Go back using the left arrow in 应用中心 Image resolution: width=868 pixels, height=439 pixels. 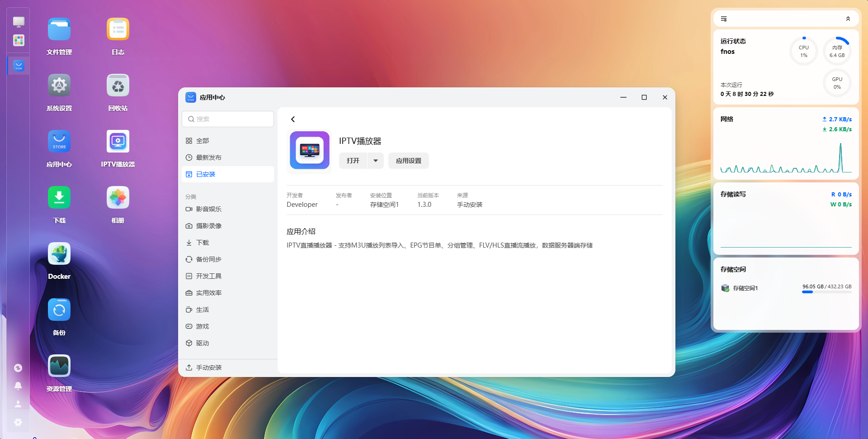(293, 119)
